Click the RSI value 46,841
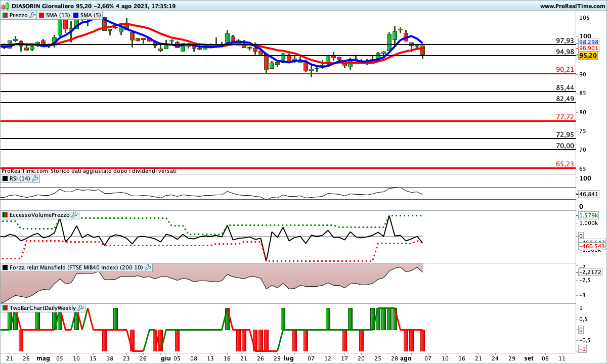The height and width of the screenshot is (364, 607). 588,194
